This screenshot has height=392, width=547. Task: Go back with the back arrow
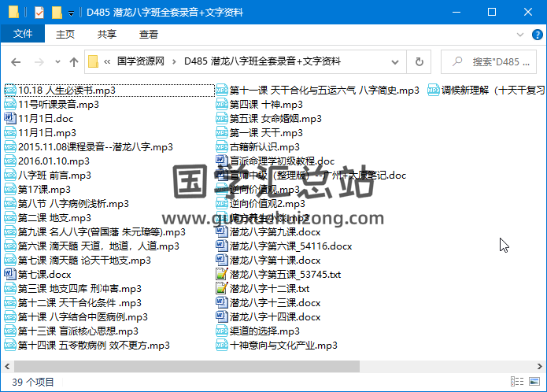pyautogui.click(x=16, y=62)
